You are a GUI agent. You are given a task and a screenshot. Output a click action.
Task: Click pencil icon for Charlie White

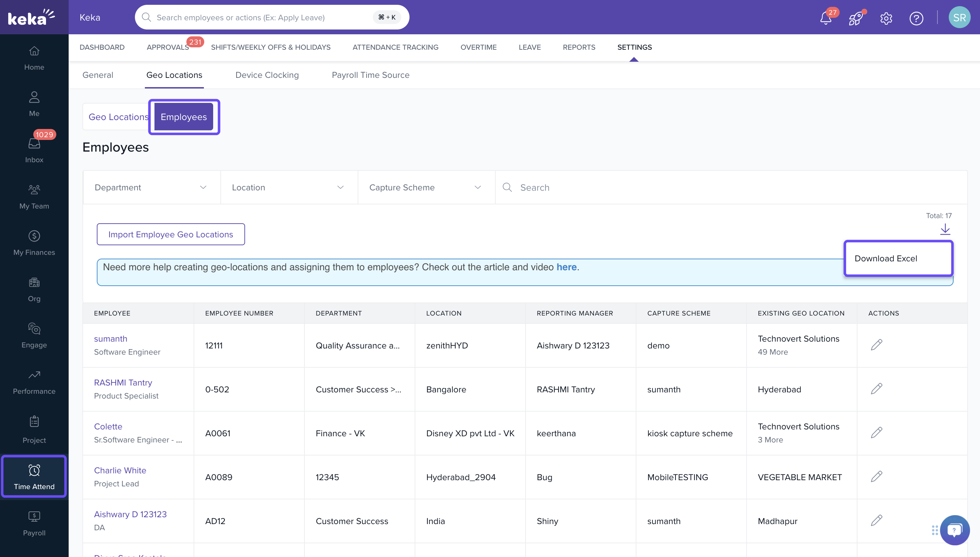876,477
